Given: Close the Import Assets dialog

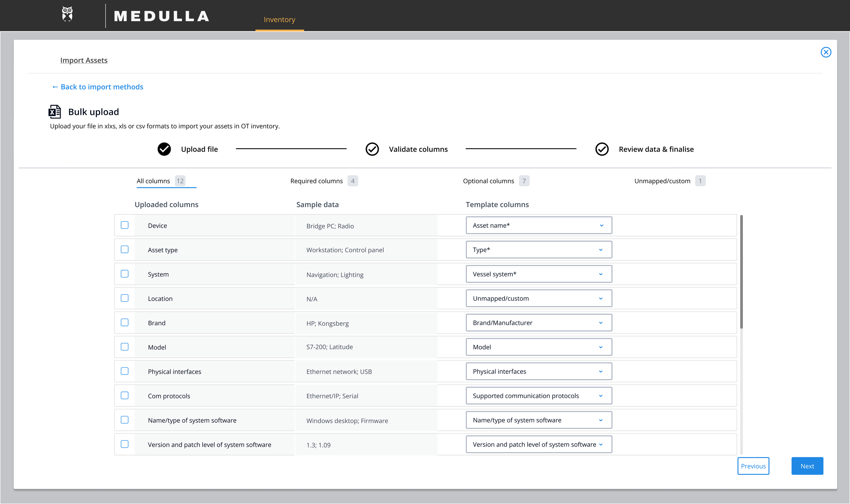Looking at the screenshot, I should (x=826, y=52).
